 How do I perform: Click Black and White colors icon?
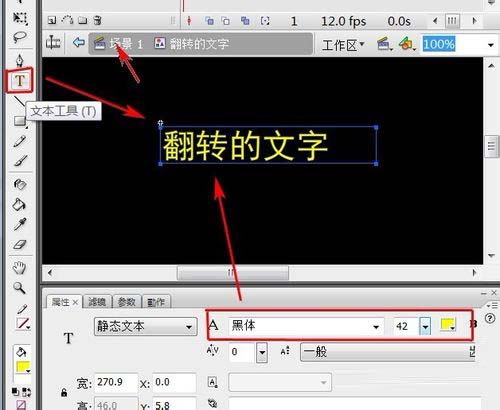pyautogui.click(x=15, y=392)
